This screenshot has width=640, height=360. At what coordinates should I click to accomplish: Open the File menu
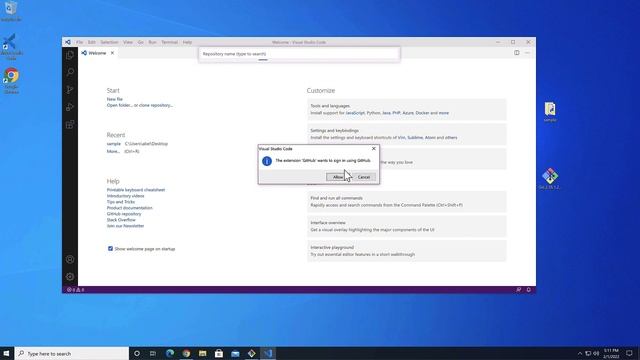pyautogui.click(x=79, y=42)
